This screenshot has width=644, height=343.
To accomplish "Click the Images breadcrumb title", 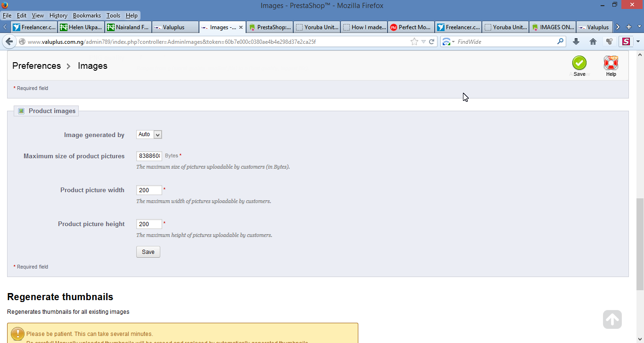I will pos(92,66).
